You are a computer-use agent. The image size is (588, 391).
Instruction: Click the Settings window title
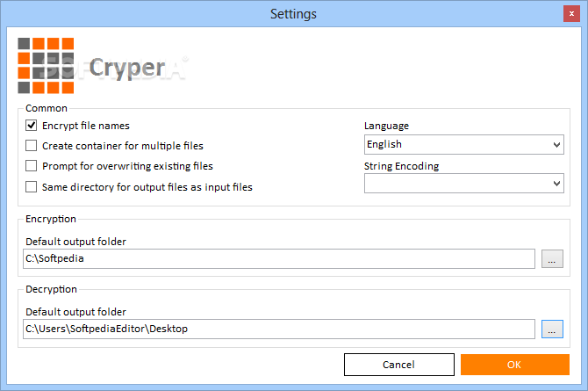click(x=293, y=14)
